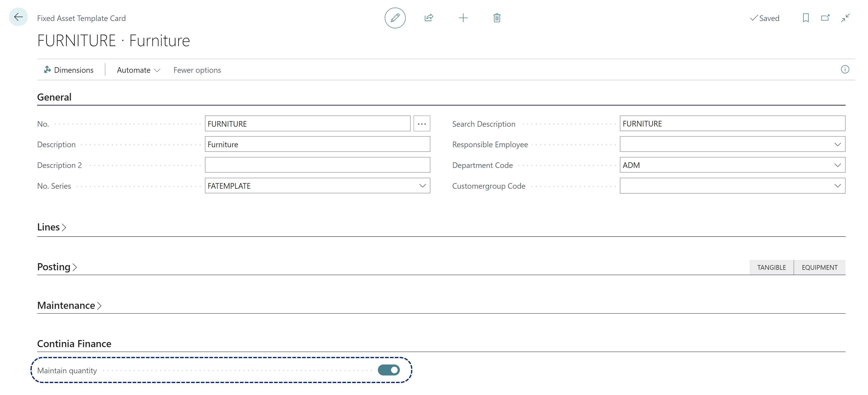Show the information pane icon
This screenshot has height=395, width=868.
click(845, 70)
